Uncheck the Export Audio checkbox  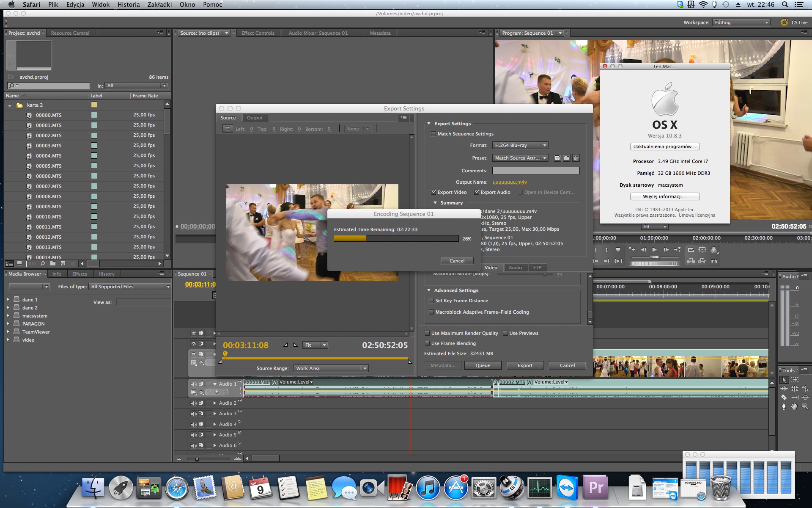pos(477,192)
